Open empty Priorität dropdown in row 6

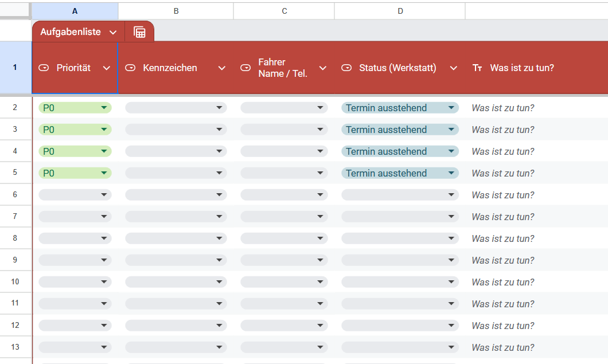[75, 194]
